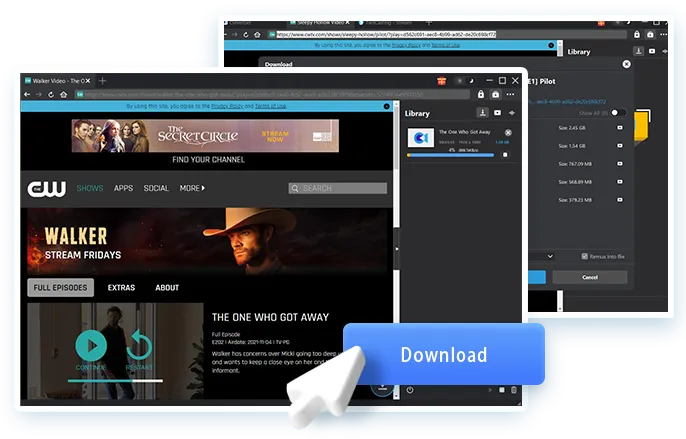The width and height of the screenshot is (686, 439).
Task: Select the 379.23 MB video option in back window
Action: [x=620, y=200]
